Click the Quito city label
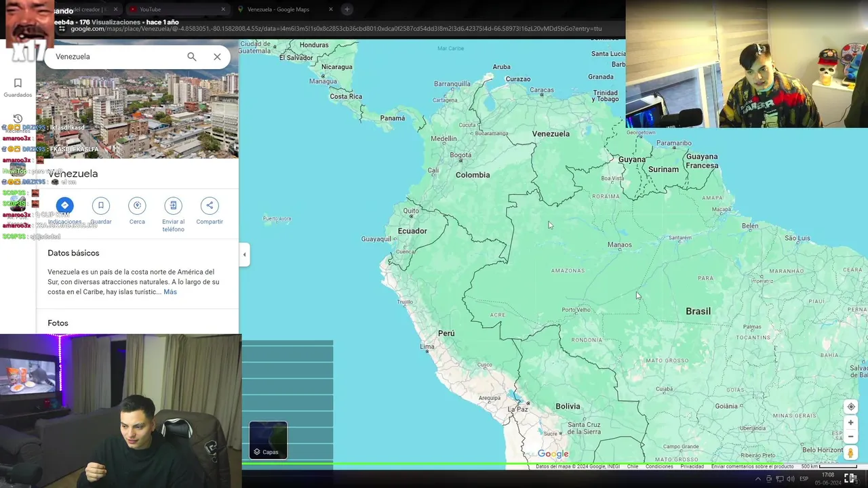This screenshot has height=488, width=868. (x=412, y=211)
